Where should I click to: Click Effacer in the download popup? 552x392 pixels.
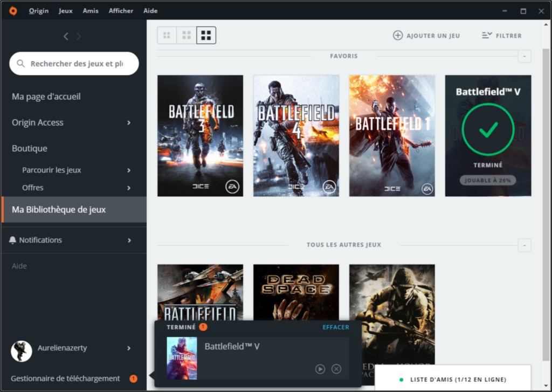(x=336, y=327)
